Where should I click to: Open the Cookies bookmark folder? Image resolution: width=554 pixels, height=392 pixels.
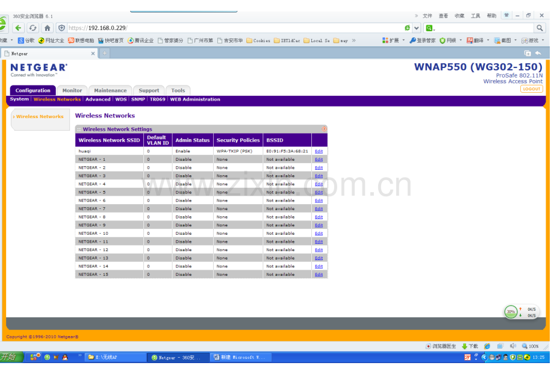click(x=258, y=40)
